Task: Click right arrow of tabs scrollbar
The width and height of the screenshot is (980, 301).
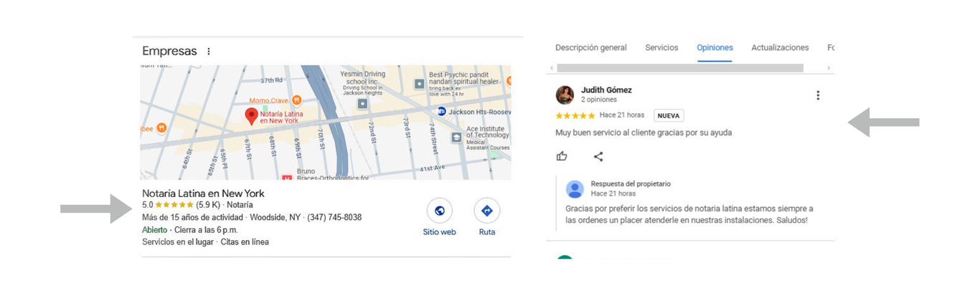Action: click(x=829, y=68)
